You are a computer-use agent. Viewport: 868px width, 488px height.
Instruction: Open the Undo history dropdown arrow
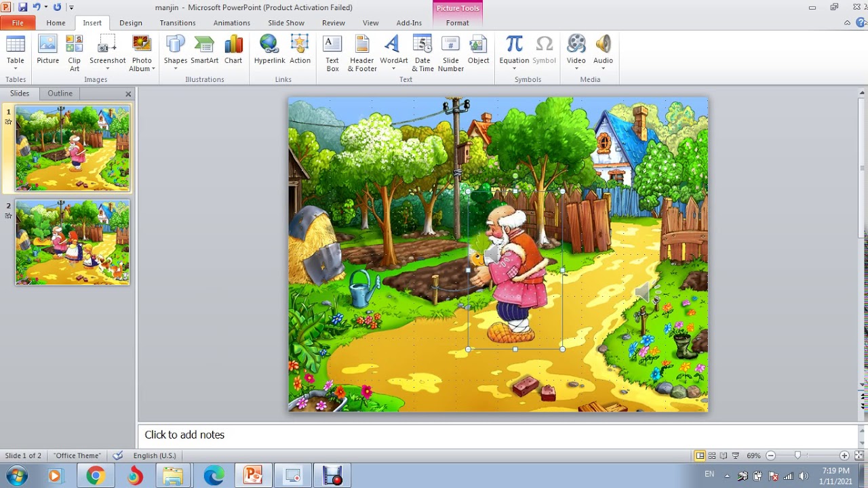pyautogui.click(x=46, y=7)
